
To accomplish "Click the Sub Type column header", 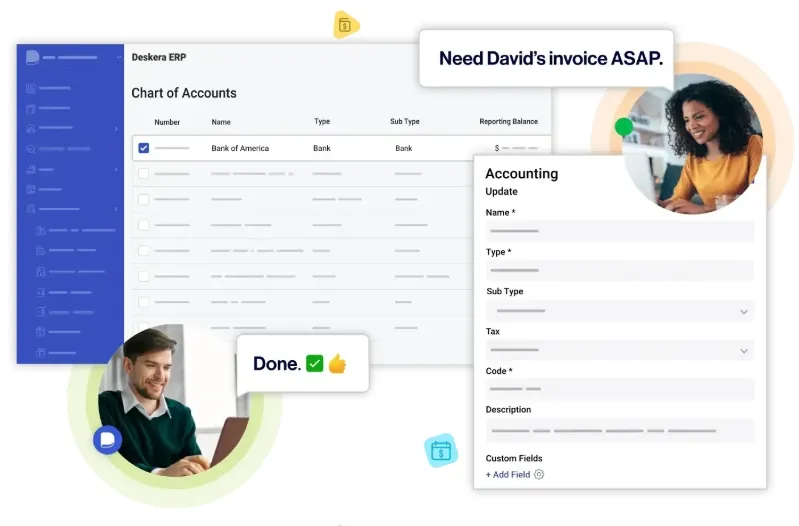I will [405, 121].
